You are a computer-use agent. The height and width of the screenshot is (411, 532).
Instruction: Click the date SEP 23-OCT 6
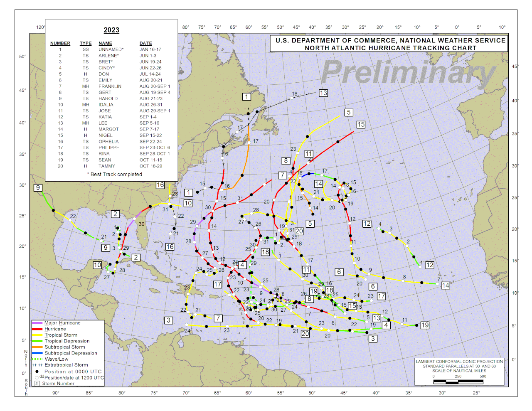point(155,148)
